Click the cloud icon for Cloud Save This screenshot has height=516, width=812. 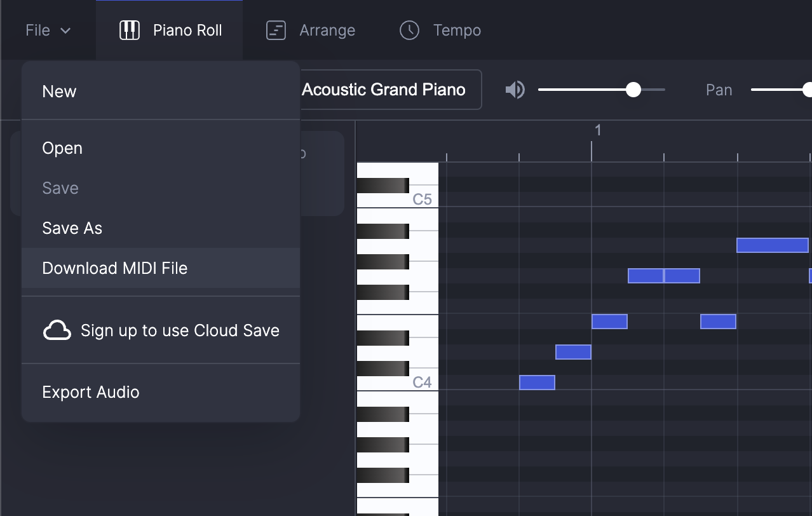[x=57, y=330]
